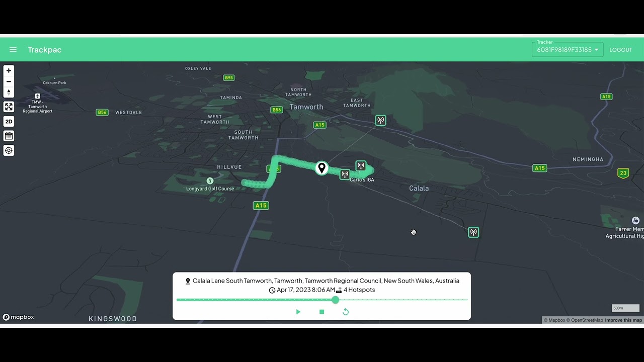644x362 pixels.
Task: Zoom in on the map
Action: tap(9, 71)
